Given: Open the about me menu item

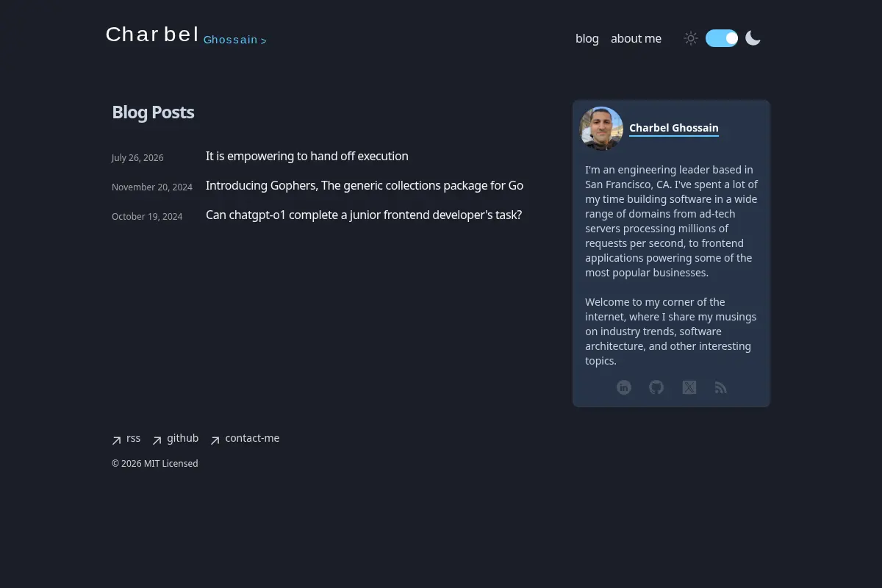Looking at the screenshot, I should (x=636, y=38).
